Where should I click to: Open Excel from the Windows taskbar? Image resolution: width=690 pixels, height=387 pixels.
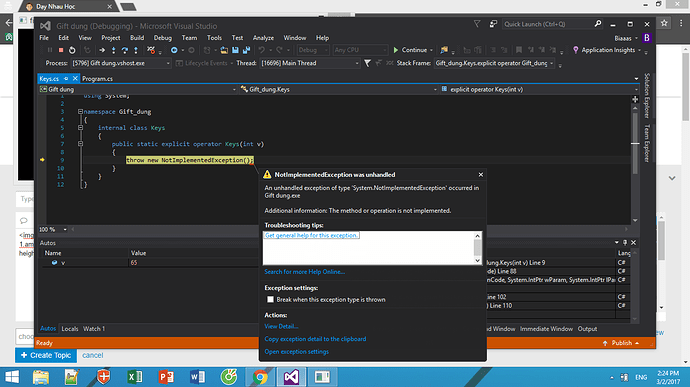(x=135, y=377)
